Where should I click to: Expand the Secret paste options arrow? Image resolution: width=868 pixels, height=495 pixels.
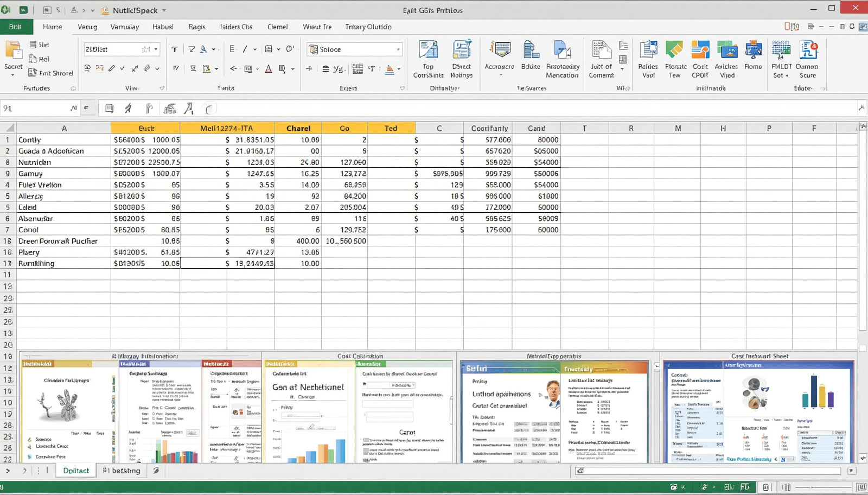coord(12,75)
